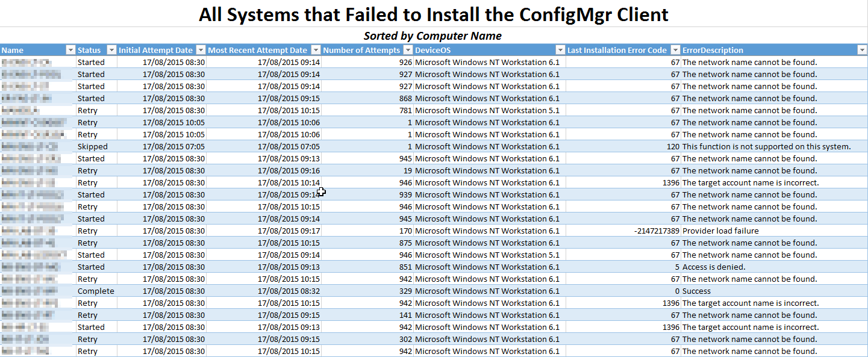Expand the Number of Attempts filter dropdown
This screenshot has width=868, height=357.
coord(408,51)
